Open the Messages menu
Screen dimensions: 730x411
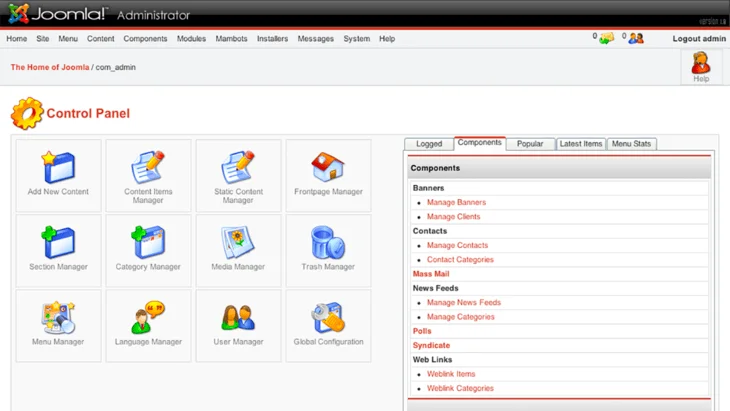(x=316, y=39)
